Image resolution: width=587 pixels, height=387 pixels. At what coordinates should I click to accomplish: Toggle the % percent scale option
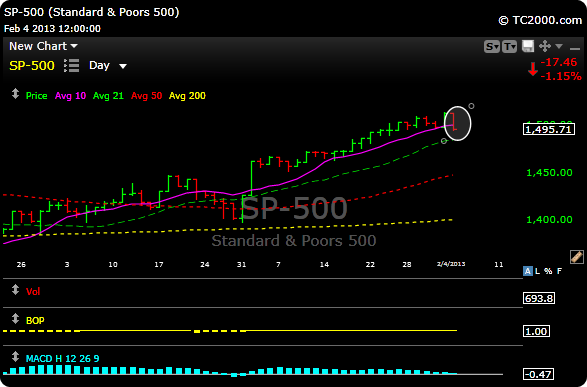click(x=548, y=271)
